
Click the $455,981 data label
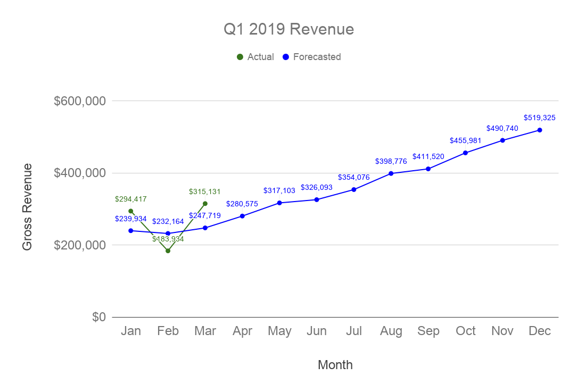(x=466, y=141)
